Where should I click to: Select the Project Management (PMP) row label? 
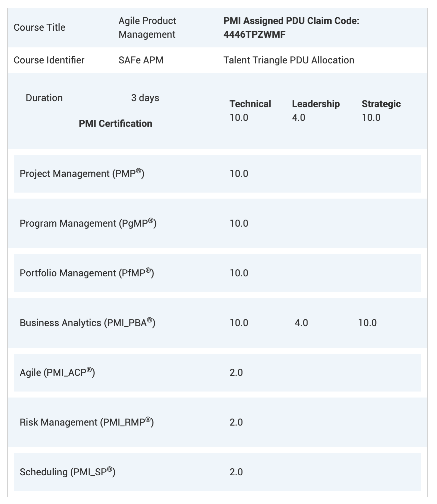click(82, 174)
